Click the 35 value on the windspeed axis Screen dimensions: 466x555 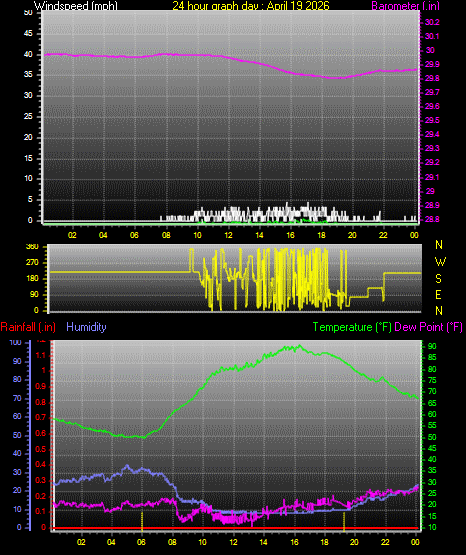28,74
